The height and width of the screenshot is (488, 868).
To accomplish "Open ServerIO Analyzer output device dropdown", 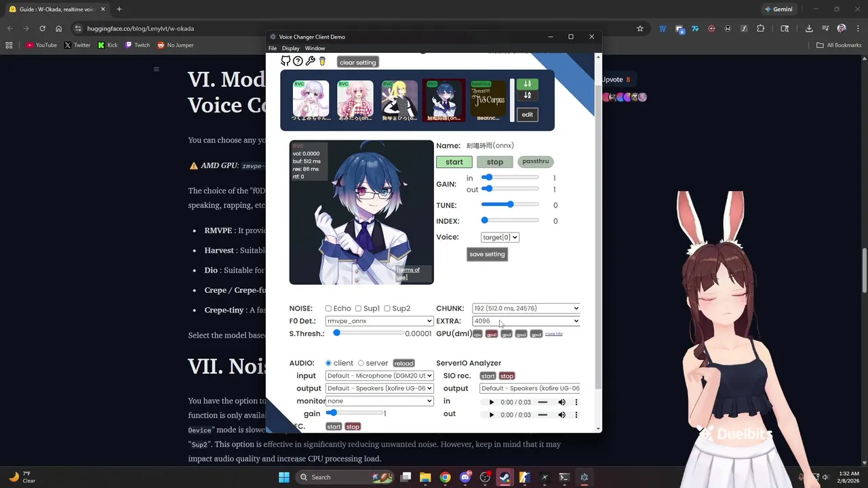I will click(x=530, y=388).
